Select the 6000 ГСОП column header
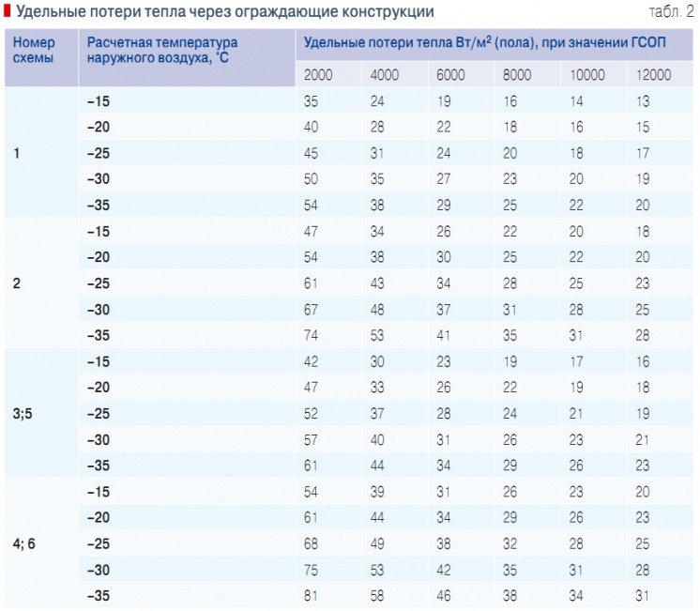Viewport: 700px width, 611px height. click(x=450, y=75)
